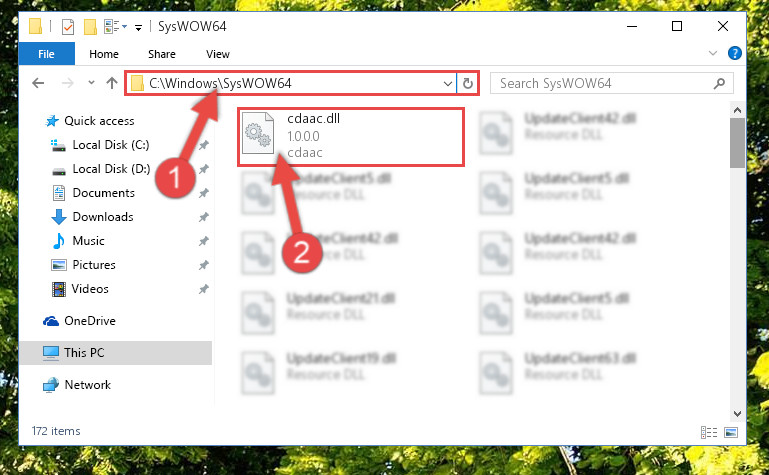Click the Properties quick access toolbar icon
This screenshot has width=769, height=475.
pos(68,26)
